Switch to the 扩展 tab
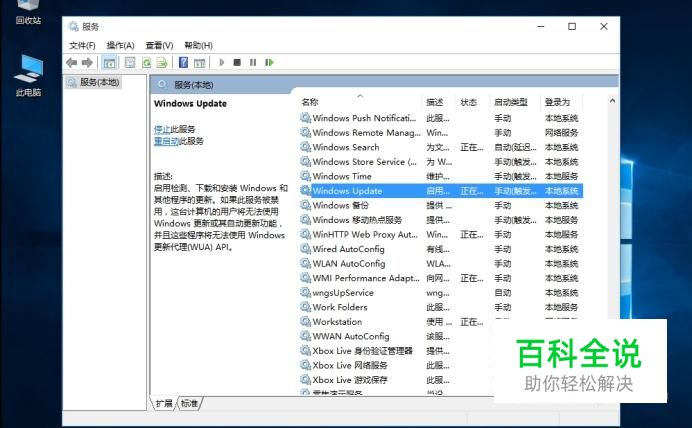This screenshot has width=692, height=428. point(164,403)
